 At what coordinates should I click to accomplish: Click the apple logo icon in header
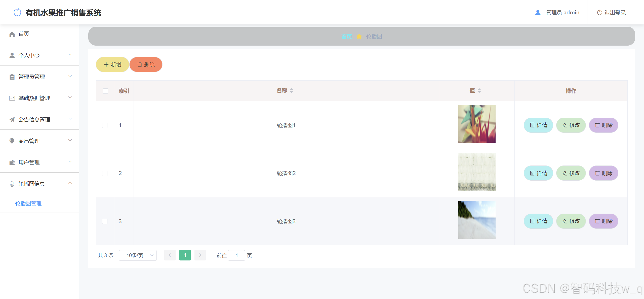click(17, 12)
